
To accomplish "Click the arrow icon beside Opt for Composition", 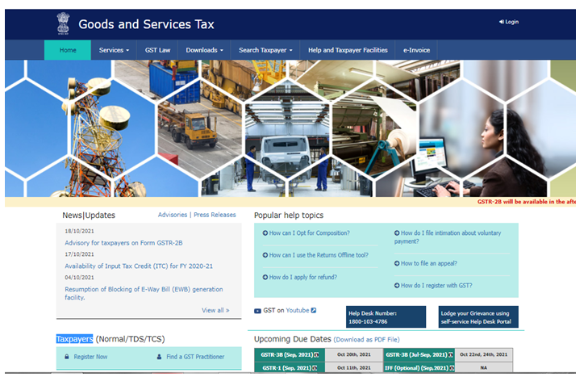I will 265,233.
